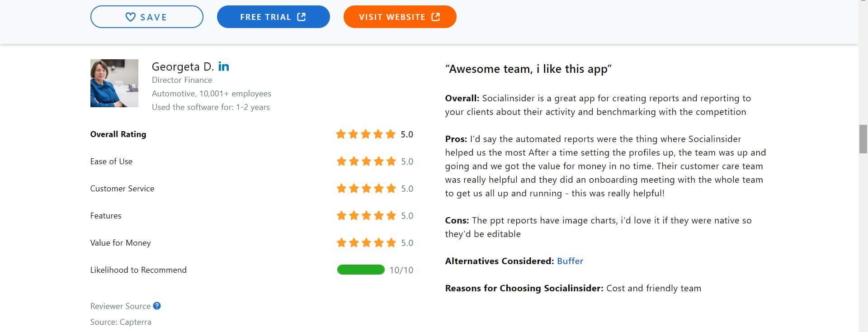The image size is (868, 332).
Task: Click the page vertical scrollbar thumb
Action: coord(863,139)
